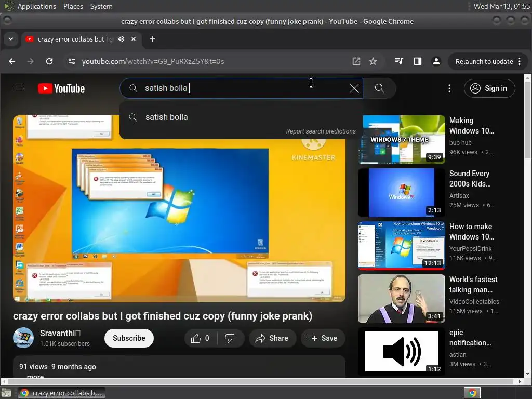532x399 pixels.
Task: Open page in app icon in address bar
Action: (x=356, y=61)
